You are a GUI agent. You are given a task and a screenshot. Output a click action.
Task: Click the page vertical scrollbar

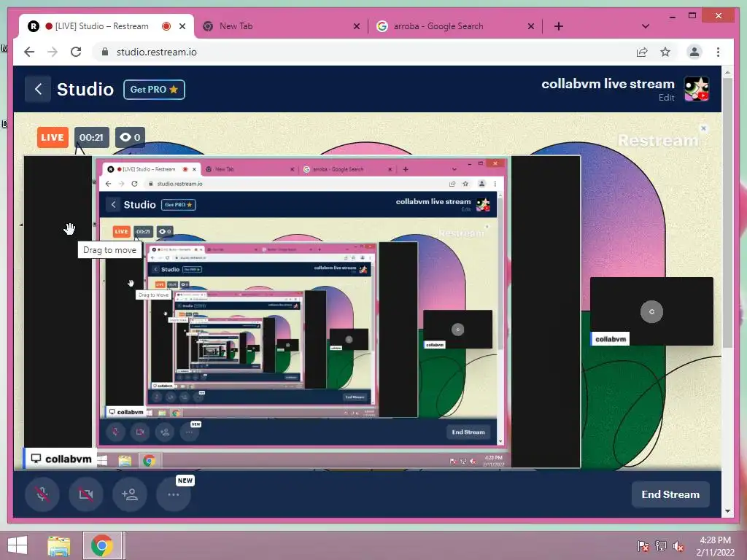(727, 212)
